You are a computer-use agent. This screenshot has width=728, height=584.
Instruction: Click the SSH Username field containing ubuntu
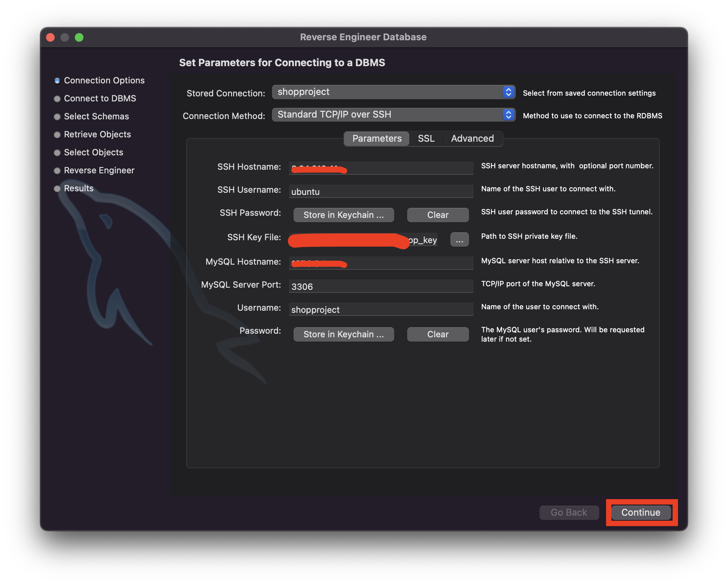[381, 192]
